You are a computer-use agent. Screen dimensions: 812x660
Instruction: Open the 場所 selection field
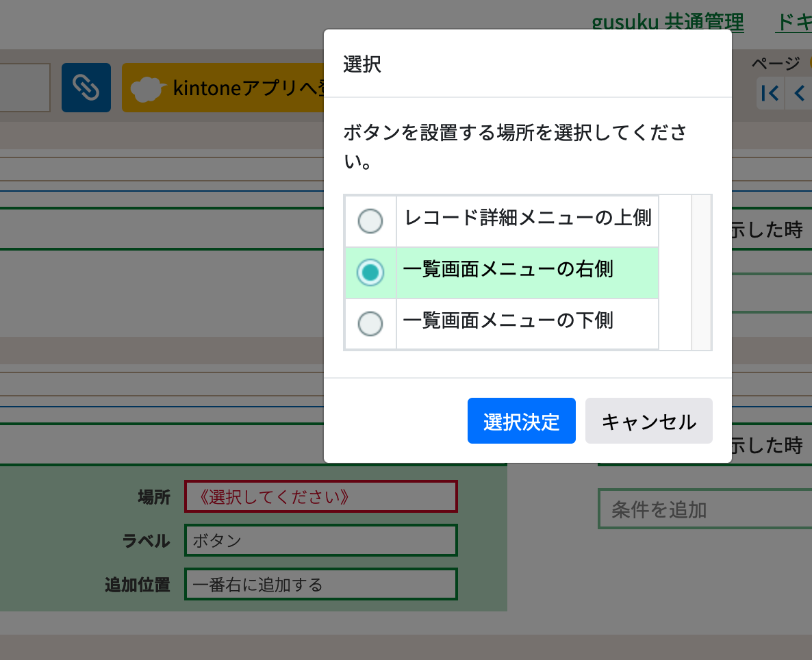321,496
